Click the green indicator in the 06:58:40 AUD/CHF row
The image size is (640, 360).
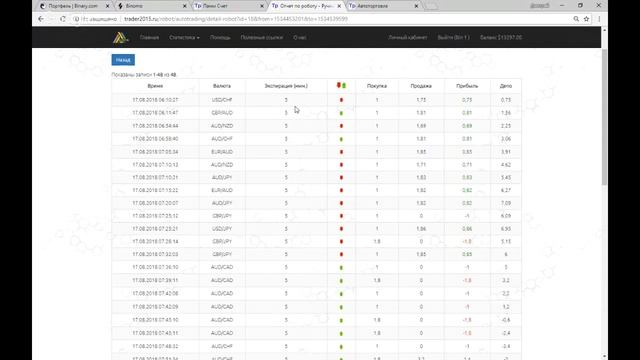[341, 139]
